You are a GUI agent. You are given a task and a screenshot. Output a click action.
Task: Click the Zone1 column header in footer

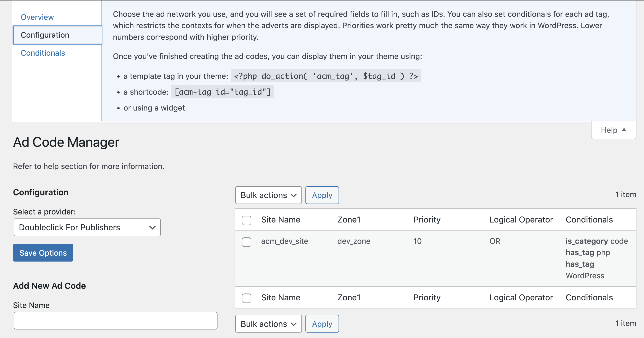pos(349,298)
